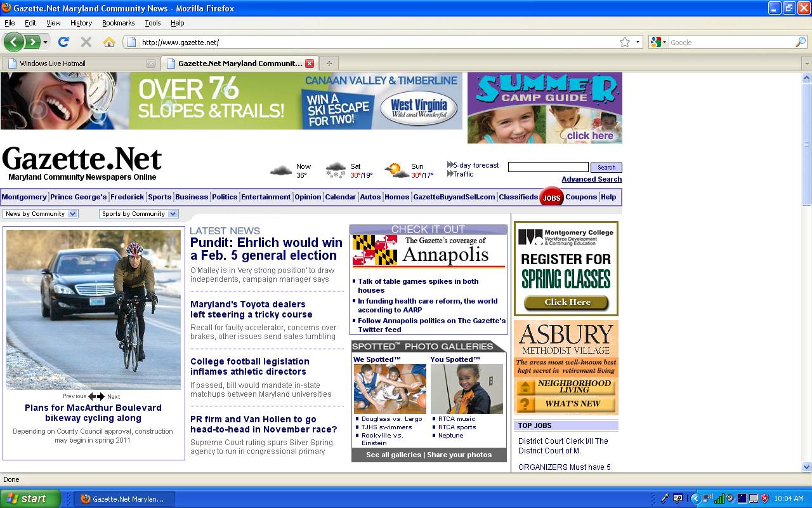Open the Sports by Community dropdown
This screenshot has width=812, height=508.
138,214
